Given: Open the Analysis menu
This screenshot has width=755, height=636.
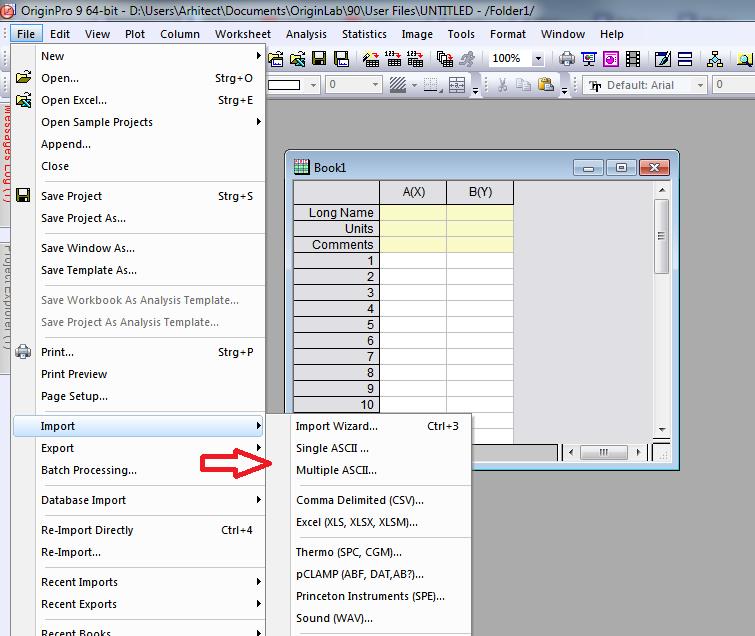Looking at the screenshot, I should (306, 34).
